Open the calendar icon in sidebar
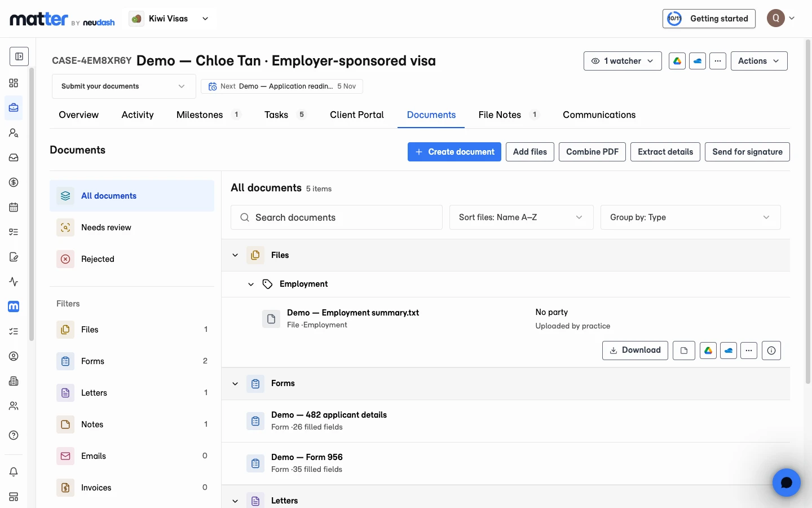 tap(14, 207)
